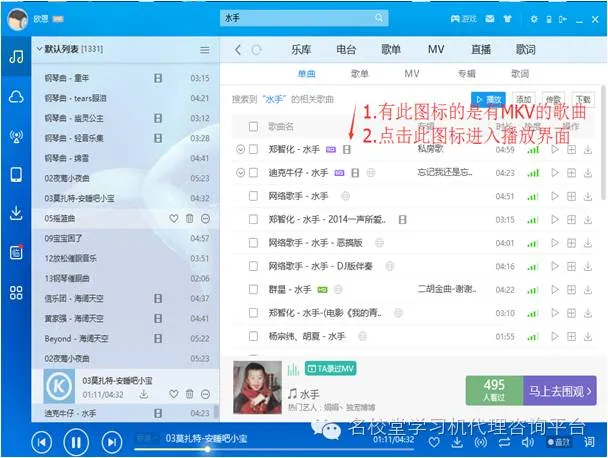Switch to the 乐库 tab

[301, 50]
